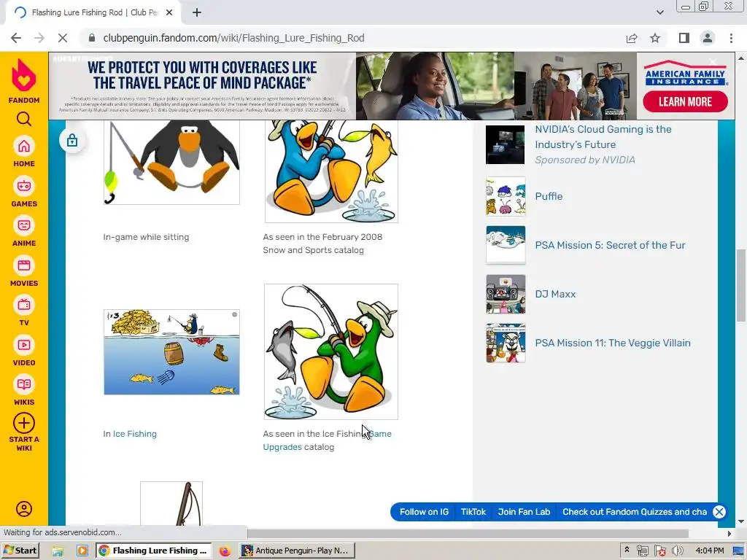Stop page loading with the X button

[x=63, y=38]
